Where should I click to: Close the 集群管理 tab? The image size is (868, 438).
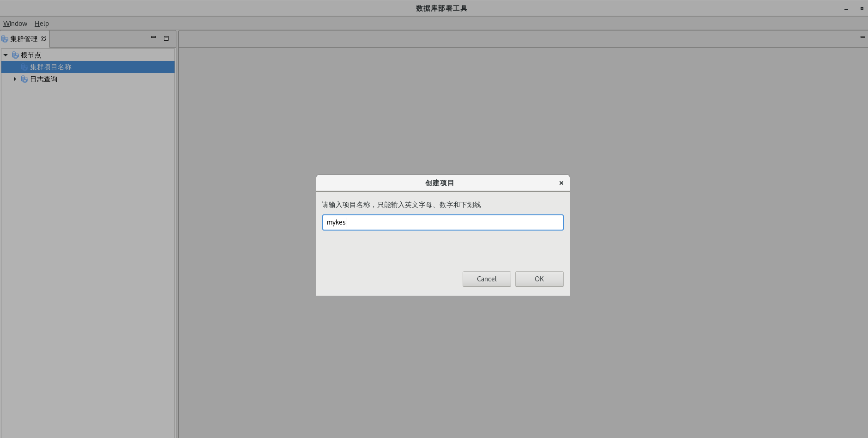click(x=44, y=39)
